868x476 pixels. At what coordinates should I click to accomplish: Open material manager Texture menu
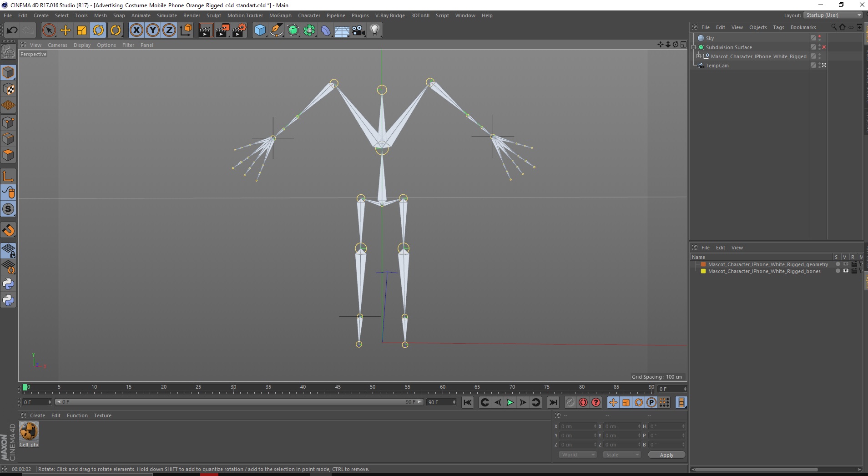pos(102,415)
